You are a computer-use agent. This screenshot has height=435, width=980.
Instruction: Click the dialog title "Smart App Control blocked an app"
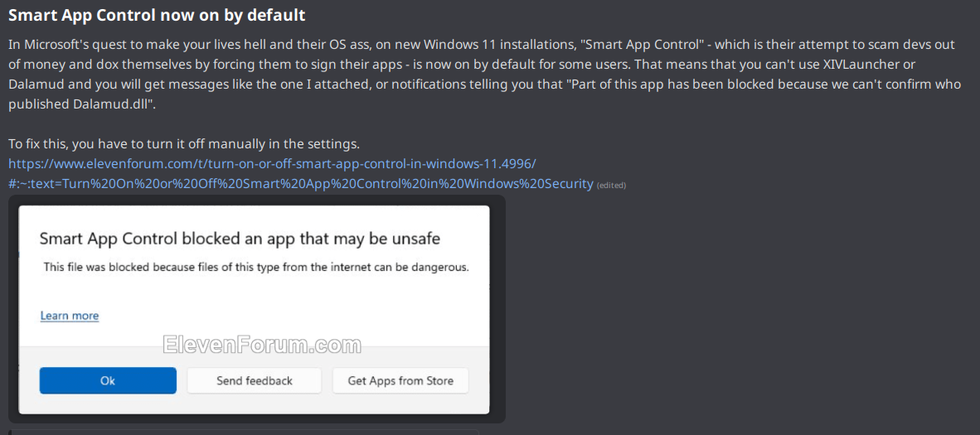point(240,239)
